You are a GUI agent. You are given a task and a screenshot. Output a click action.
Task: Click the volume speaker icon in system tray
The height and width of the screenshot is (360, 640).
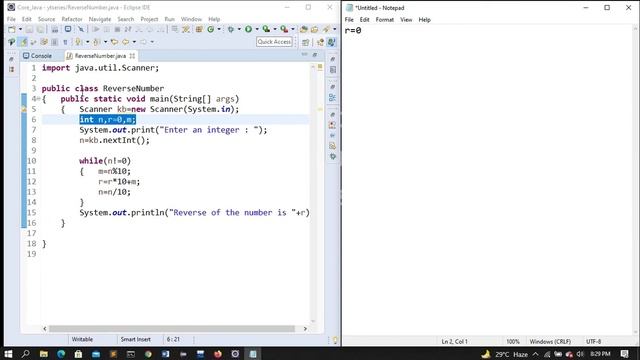click(580, 354)
